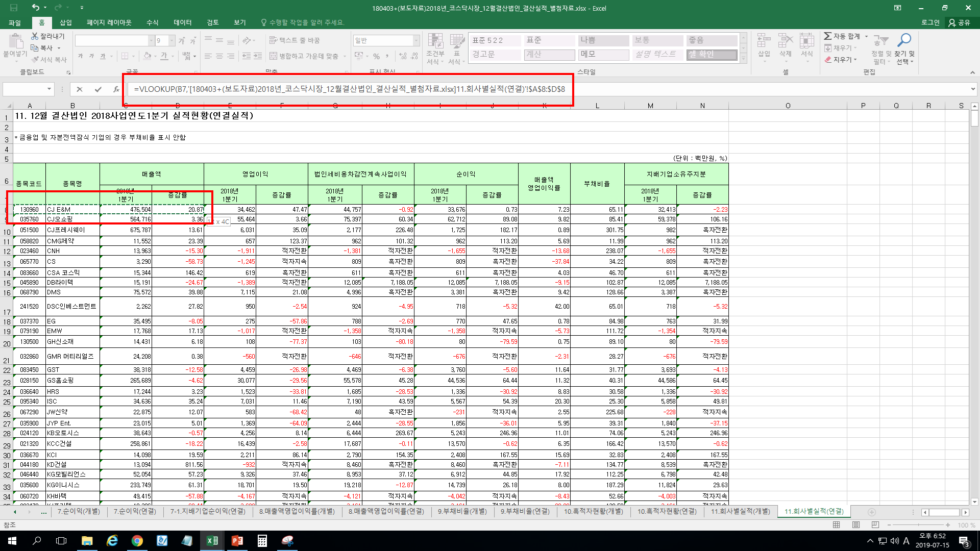Open PowerPoint from the Windows taskbar
This screenshot has height=551, width=980.
pyautogui.click(x=237, y=541)
